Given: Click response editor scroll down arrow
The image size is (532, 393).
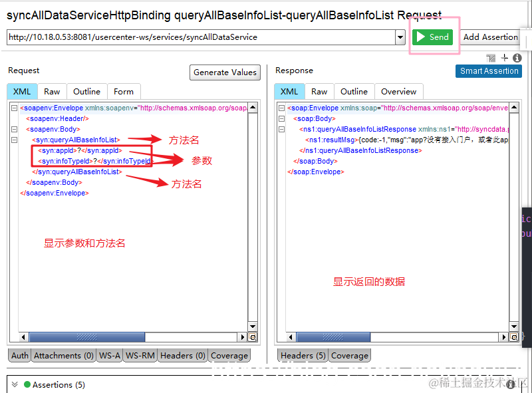Looking at the screenshot, I should click(x=514, y=327).
